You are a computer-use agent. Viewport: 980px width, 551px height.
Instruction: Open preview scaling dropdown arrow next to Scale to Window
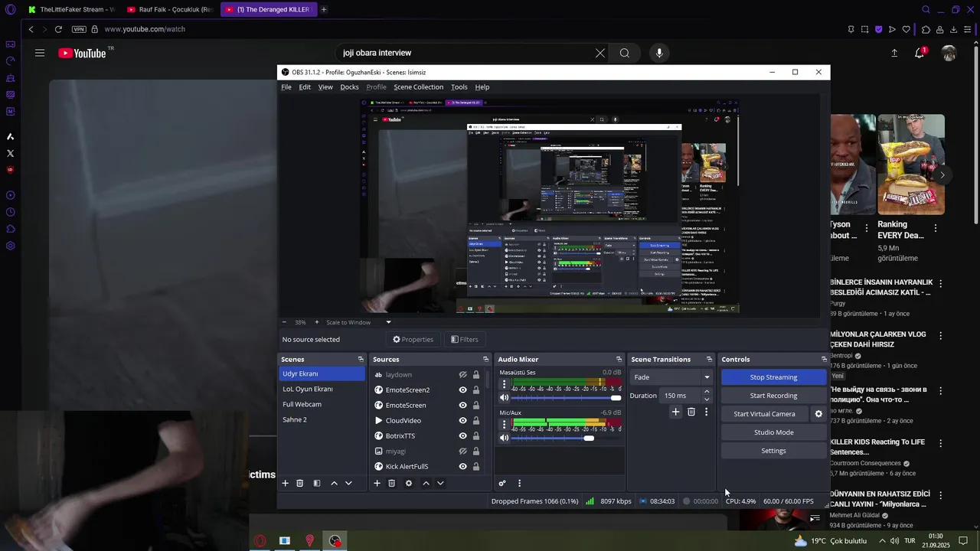click(388, 322)
